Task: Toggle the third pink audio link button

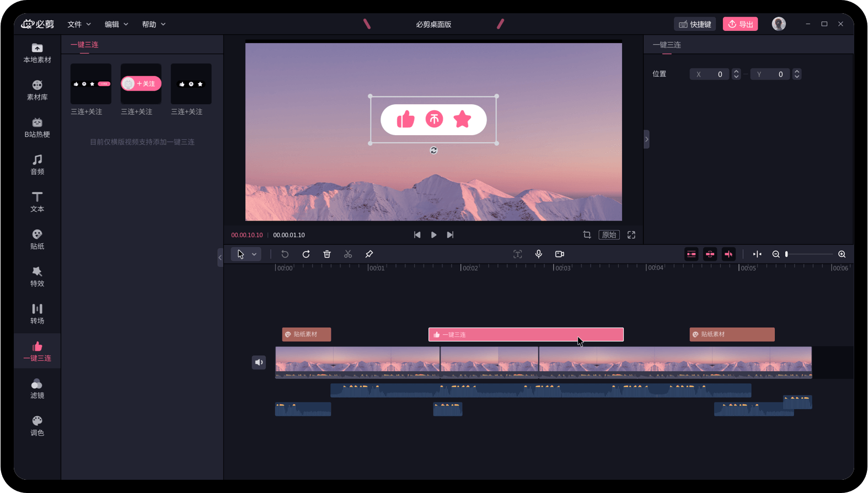Action: 728,254
